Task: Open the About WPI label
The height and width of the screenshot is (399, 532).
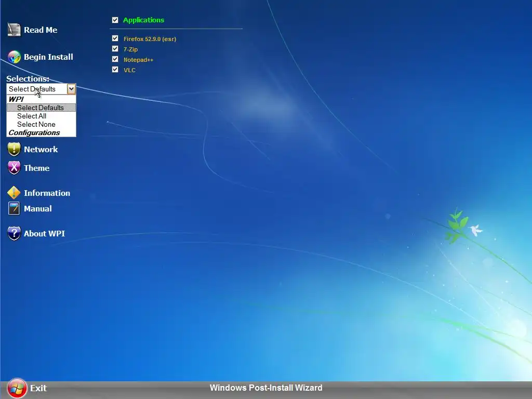Action: [44, 233]
